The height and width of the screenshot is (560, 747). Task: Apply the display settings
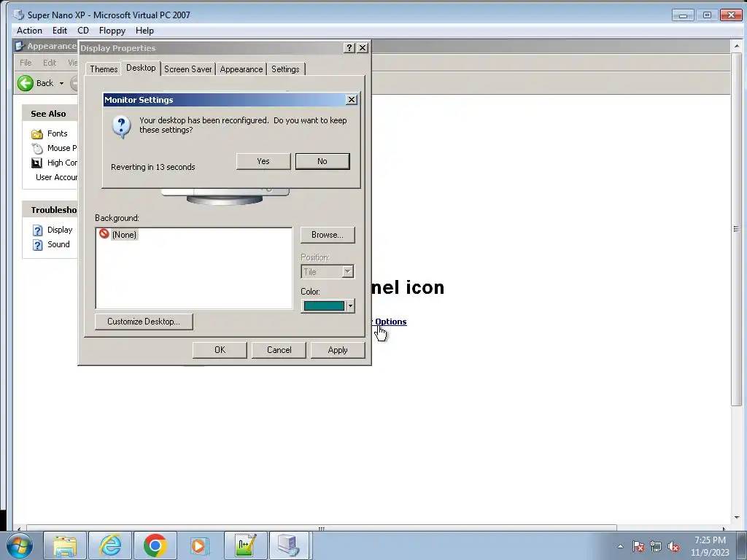tap(338, 350)
